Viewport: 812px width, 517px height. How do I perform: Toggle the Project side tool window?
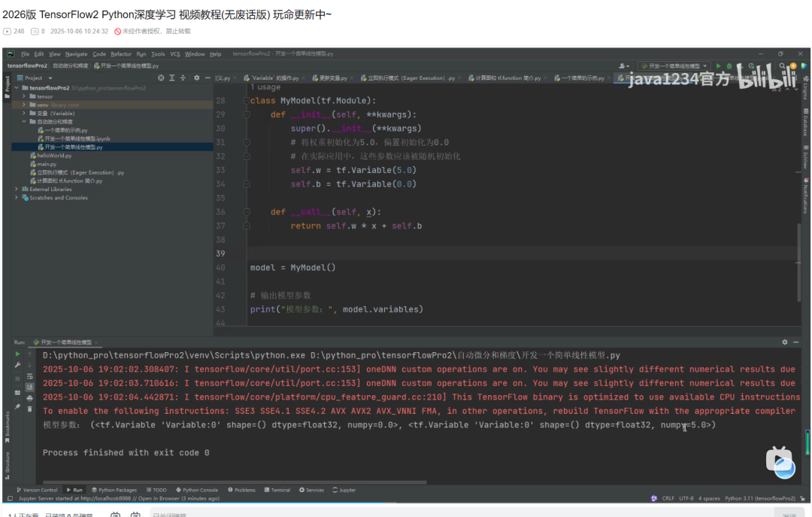click(x=8, y=87)
